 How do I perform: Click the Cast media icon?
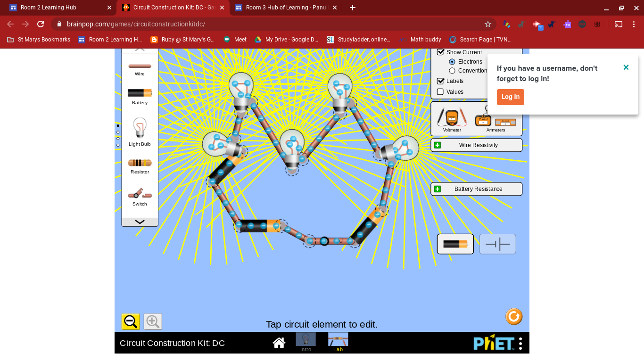[x=619, y=24]
